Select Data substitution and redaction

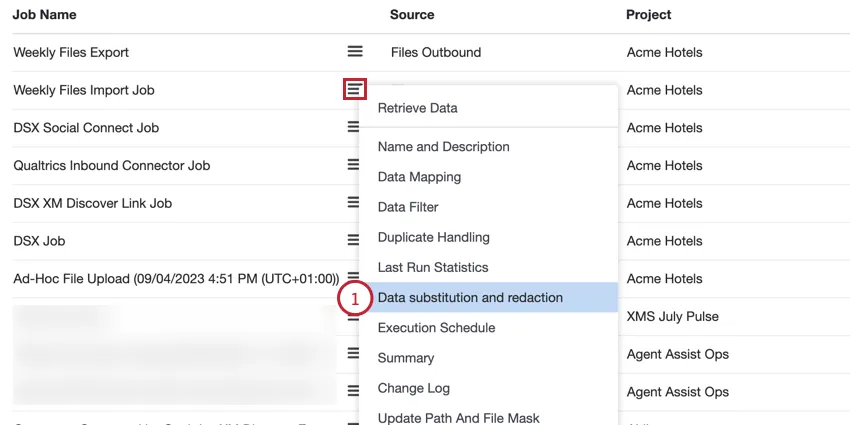470,297
